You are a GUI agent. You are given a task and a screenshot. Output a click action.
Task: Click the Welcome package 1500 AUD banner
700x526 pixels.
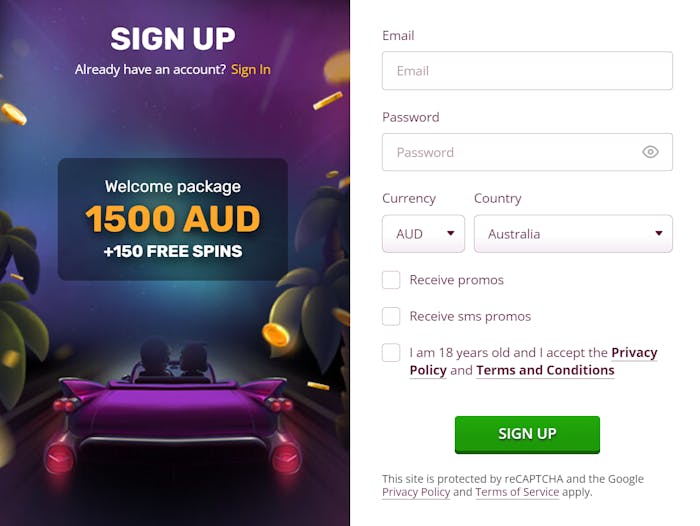172,218
